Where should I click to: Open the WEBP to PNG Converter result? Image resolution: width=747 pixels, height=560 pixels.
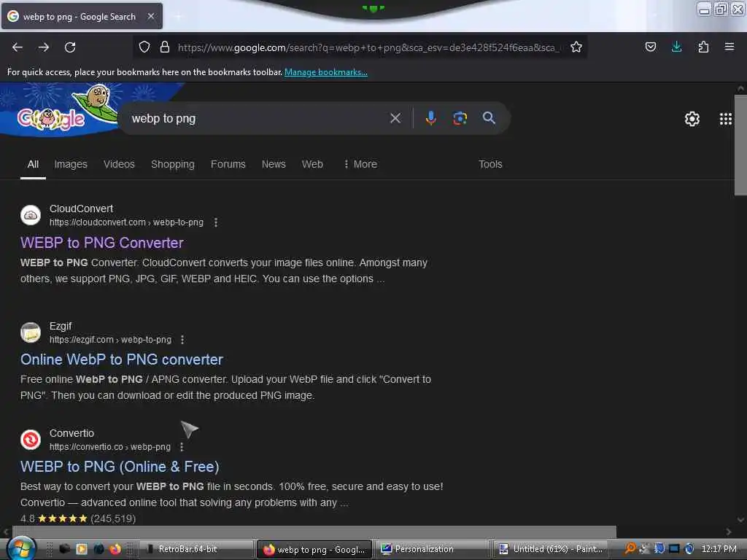[x=102, y=243]
